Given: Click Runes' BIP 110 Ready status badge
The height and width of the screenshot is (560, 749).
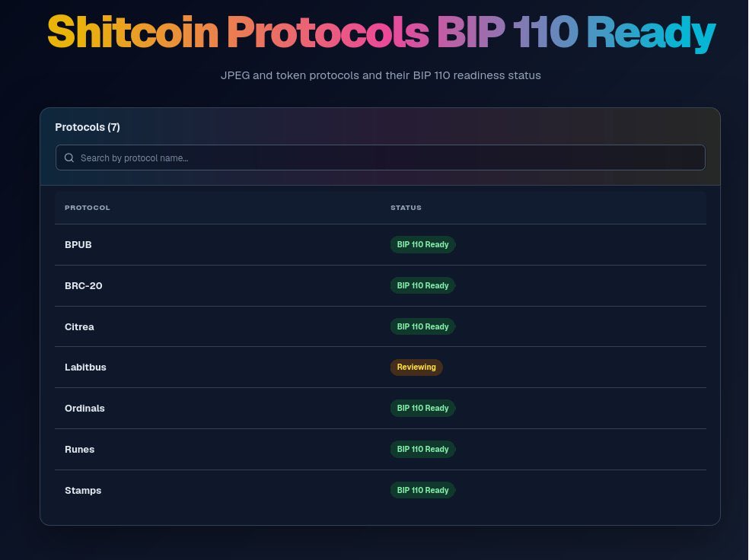Looking at the screenshot, I should (x=422, y=449).
